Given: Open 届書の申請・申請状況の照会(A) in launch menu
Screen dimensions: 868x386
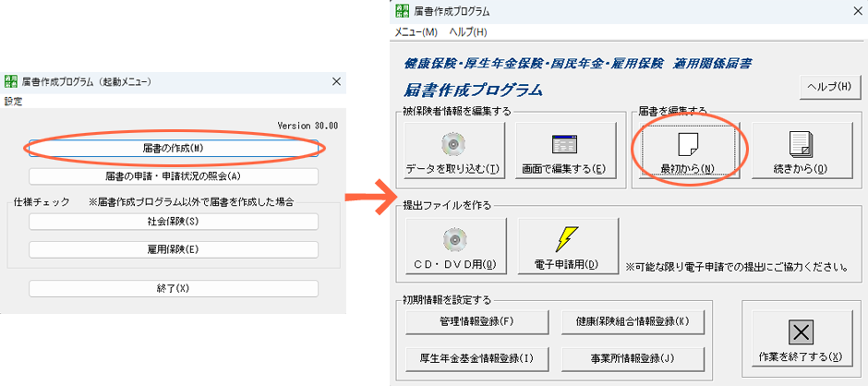Looking at the screenshot, I should (x=174, y=176).
